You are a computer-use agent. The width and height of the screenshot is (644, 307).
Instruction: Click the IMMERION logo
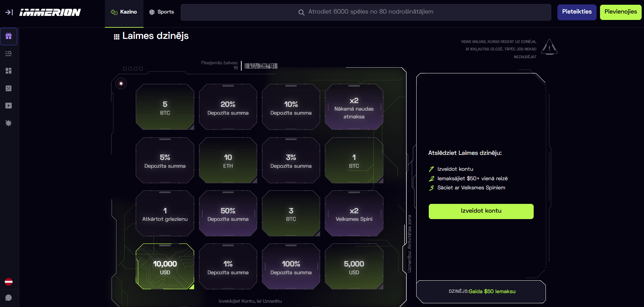tap(50, 13)
